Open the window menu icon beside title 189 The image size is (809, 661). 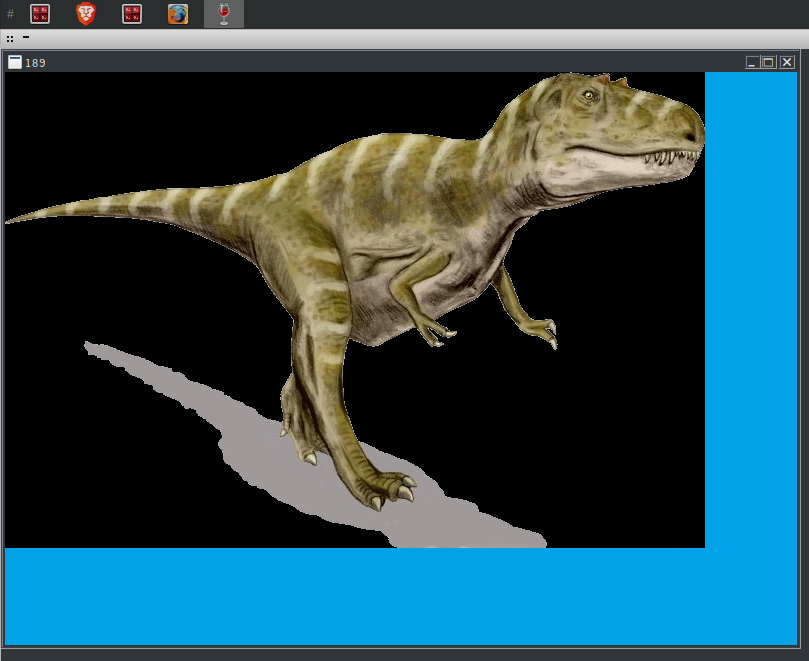[x=15, y=62]
